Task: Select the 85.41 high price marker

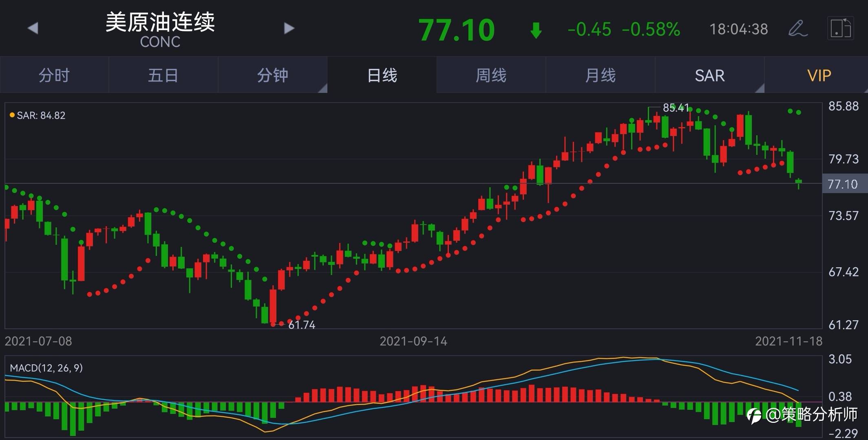Action: [x=676, y=108]
